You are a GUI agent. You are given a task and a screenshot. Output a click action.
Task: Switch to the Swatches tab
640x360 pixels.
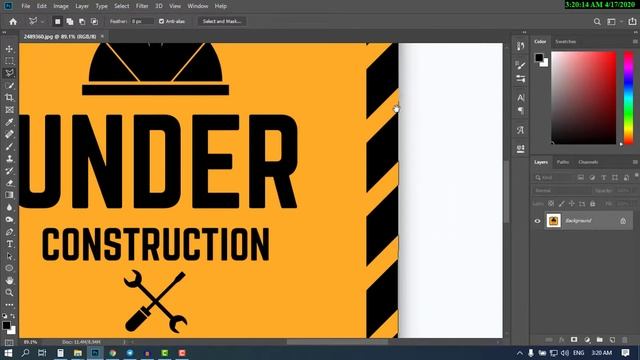[x=565, y=42]
